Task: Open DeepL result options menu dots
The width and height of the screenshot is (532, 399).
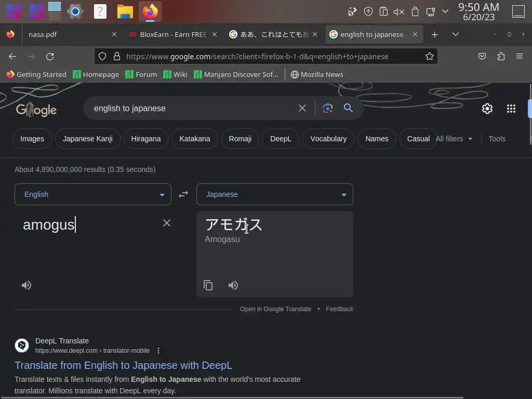Action: (x=158, y=351)
